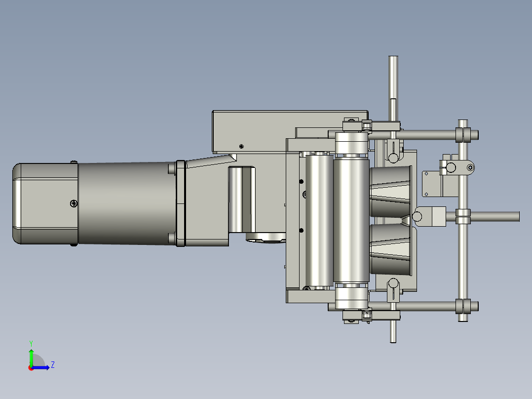Screen dimensions: 532x399
Task: Select the large center roller
Action: pos(351,220)
